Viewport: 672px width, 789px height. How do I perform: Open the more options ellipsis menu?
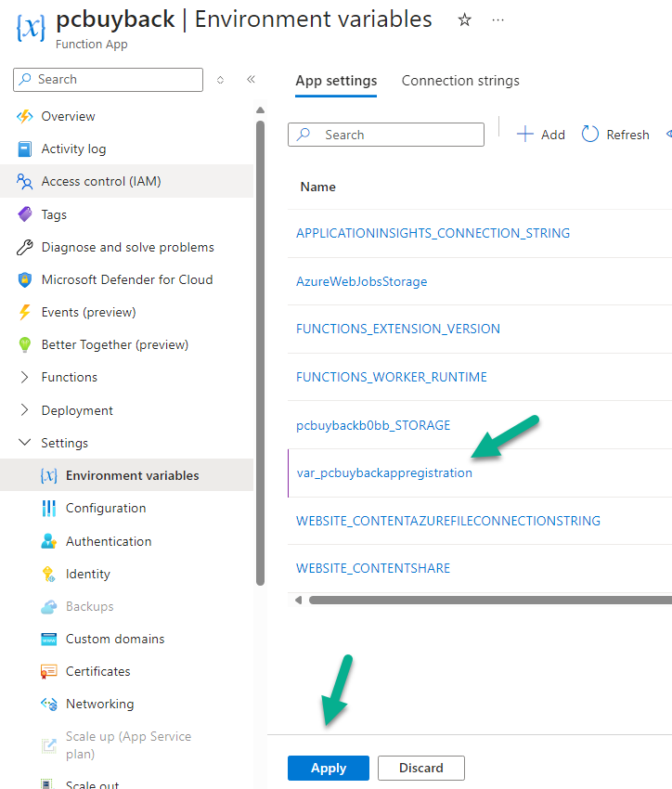pyautogui.click(x=498, y=20)
